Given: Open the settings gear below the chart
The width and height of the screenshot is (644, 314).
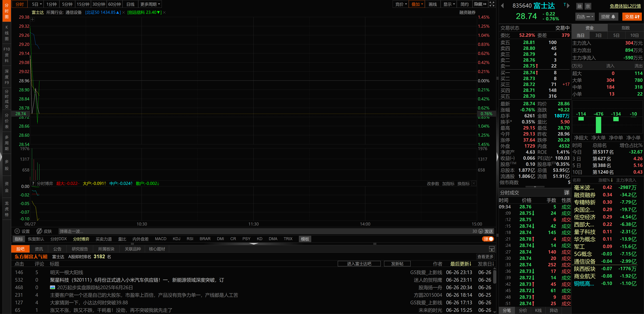Looking at the screenshot, I should (x=17, y=231).
